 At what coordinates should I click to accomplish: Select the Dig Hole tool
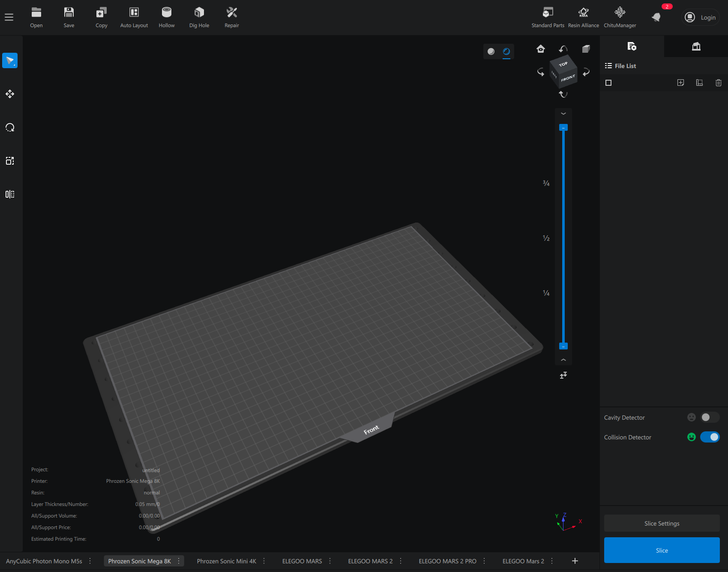coord(199,13)
